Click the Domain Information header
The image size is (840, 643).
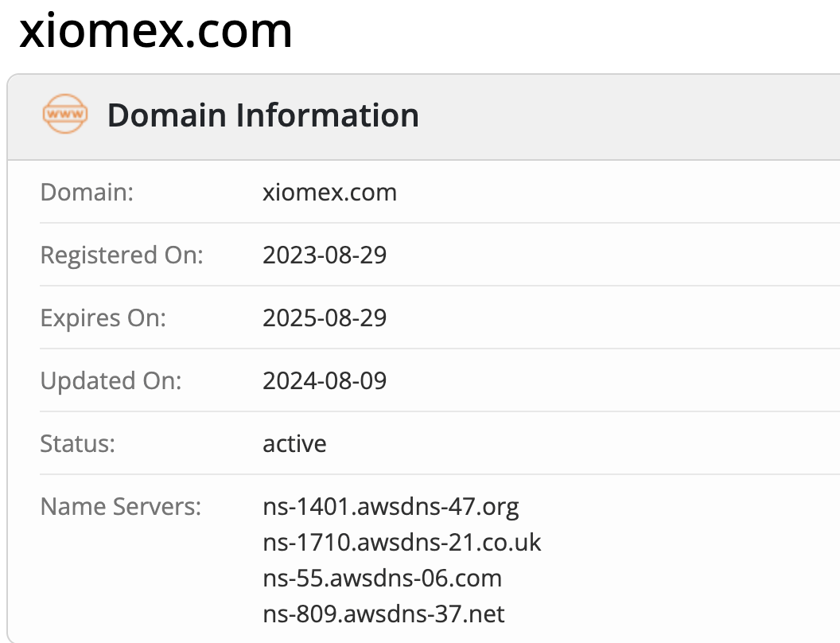[x=263, y=115]
